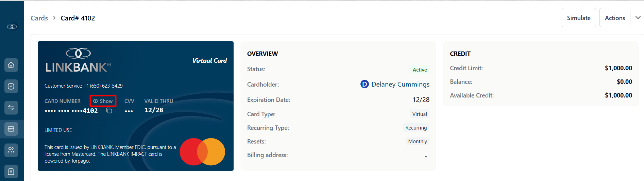The image size is (644, 181).
Task: Go back to Cards breadcrumb
Action: (39, 18)
